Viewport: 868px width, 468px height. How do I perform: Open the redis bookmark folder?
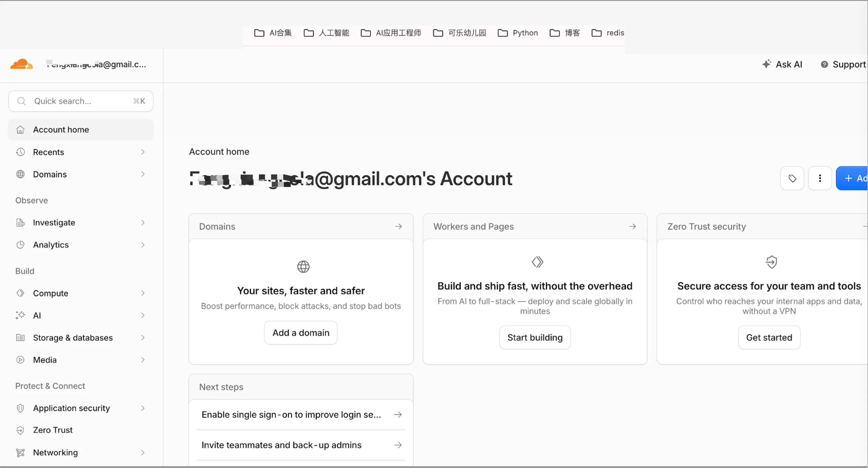(x=608, y=33)
